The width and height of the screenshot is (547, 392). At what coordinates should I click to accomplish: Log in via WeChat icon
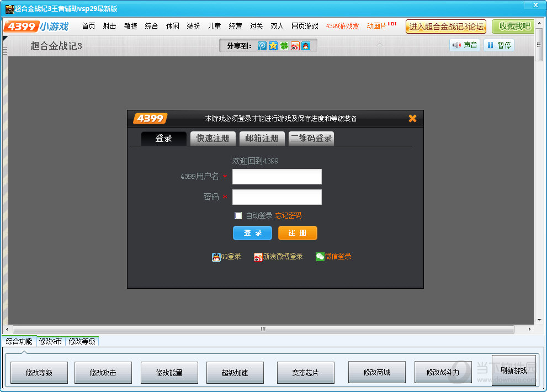click(x=320, y=257)
